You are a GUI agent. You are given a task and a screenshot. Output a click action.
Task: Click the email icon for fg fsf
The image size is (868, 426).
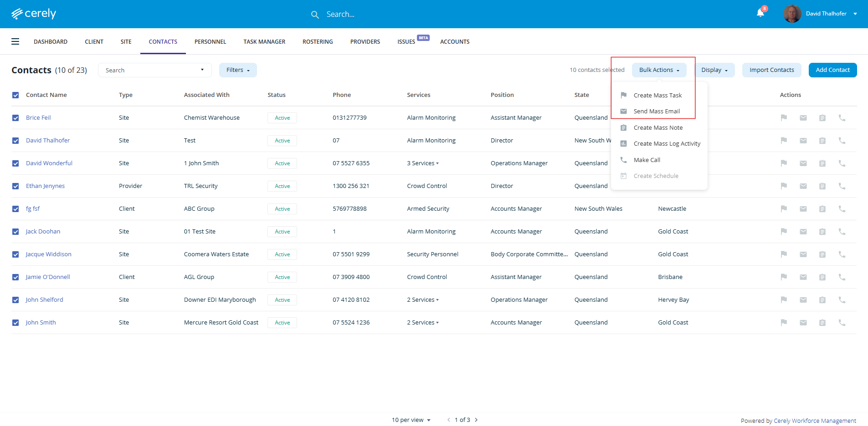tap(803, 209)
